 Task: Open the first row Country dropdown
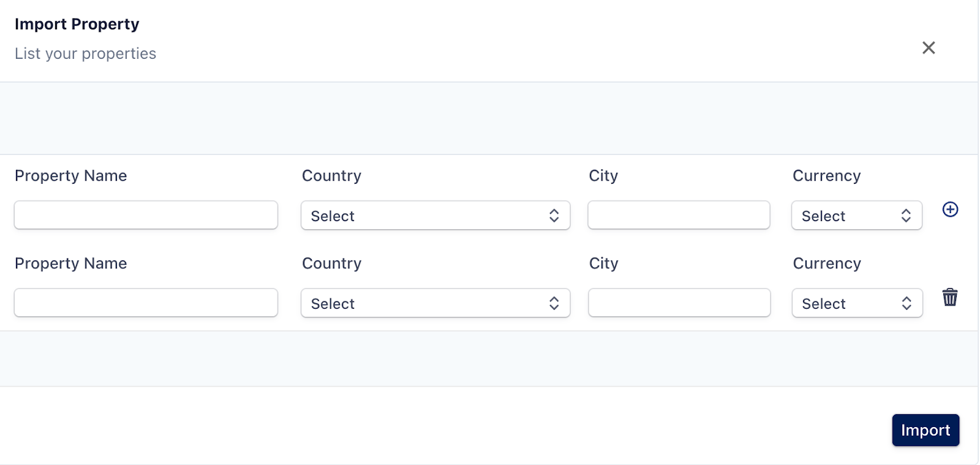435,216
